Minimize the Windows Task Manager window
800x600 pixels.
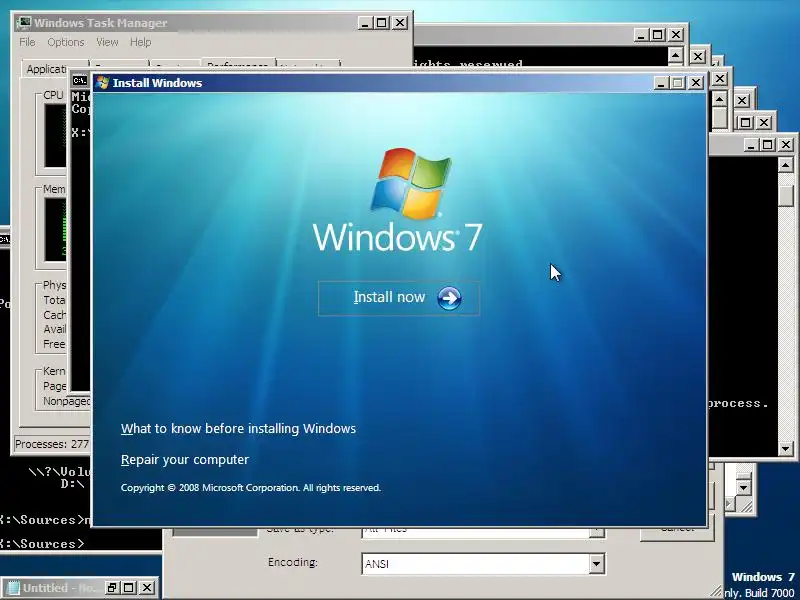click(x=365, y=23)
